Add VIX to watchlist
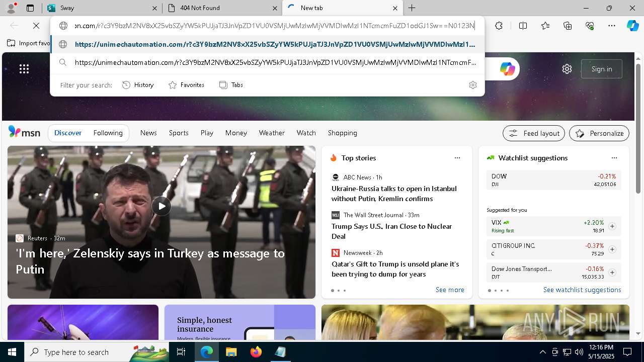 [x=612, y=226]
